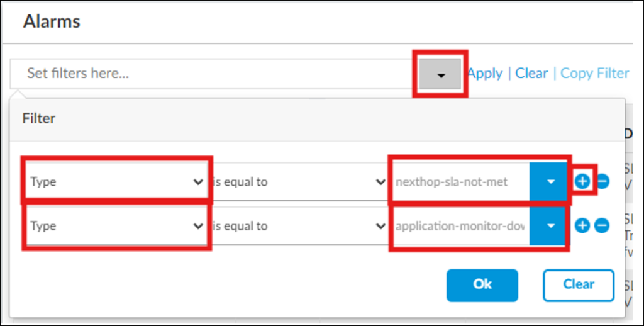Click the Copy Filter link

(595, 73)
